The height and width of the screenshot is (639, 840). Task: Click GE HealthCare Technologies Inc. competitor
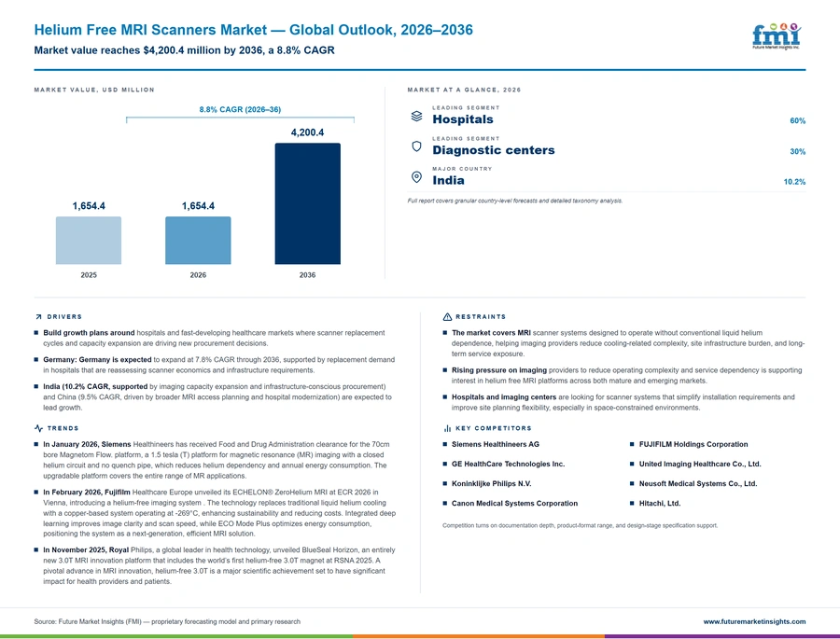click(508, 465)
